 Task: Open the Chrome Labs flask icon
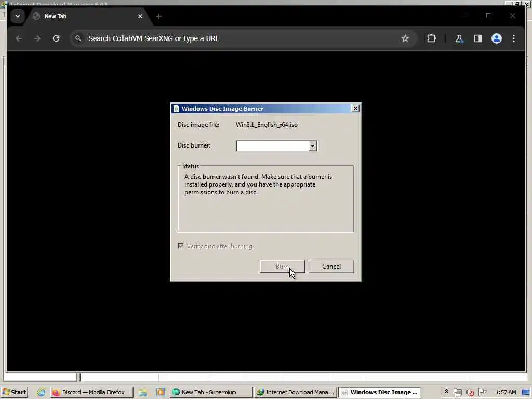[x=459, y=38]
